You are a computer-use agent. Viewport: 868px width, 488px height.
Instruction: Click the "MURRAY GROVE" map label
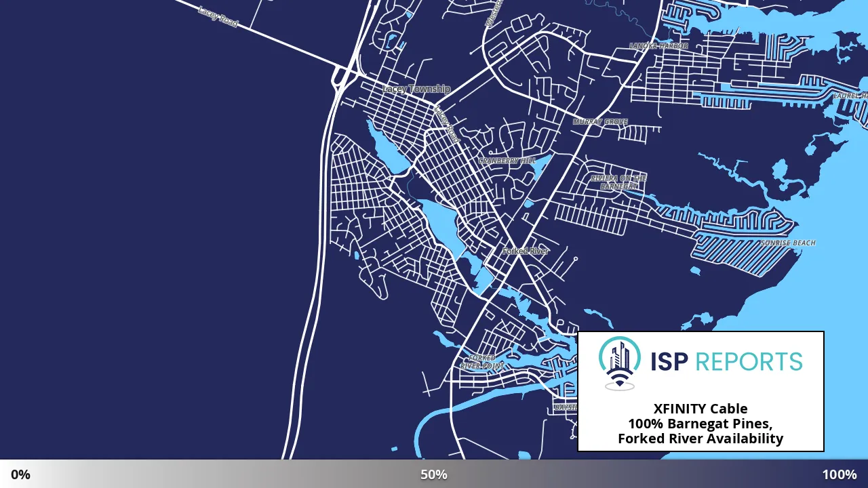600,122
